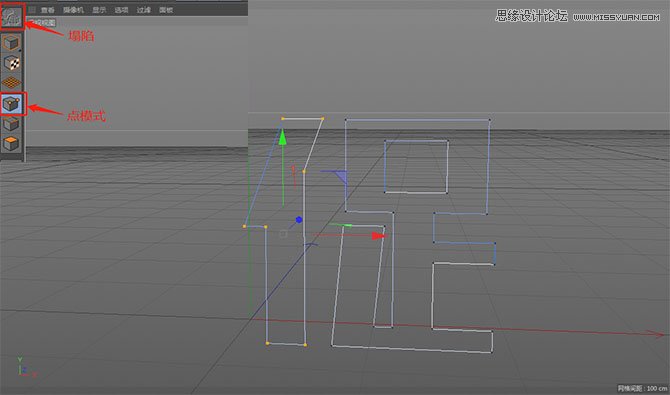This screenshot has width=670, height=395.
Task: Switch to Polygons mode orange-top cube icon
Action: point(12,144)
